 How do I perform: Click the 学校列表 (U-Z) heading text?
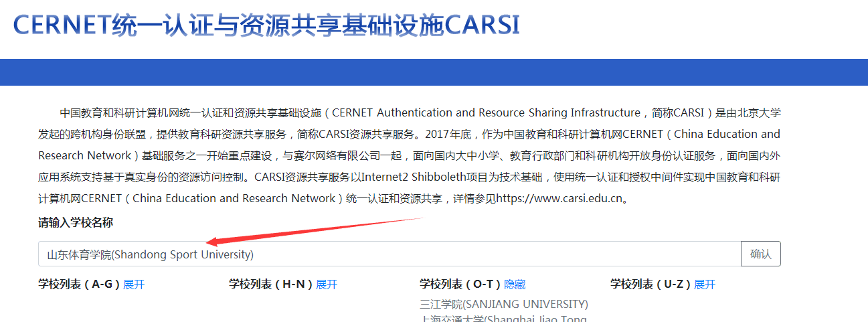[x=650, y=285]
